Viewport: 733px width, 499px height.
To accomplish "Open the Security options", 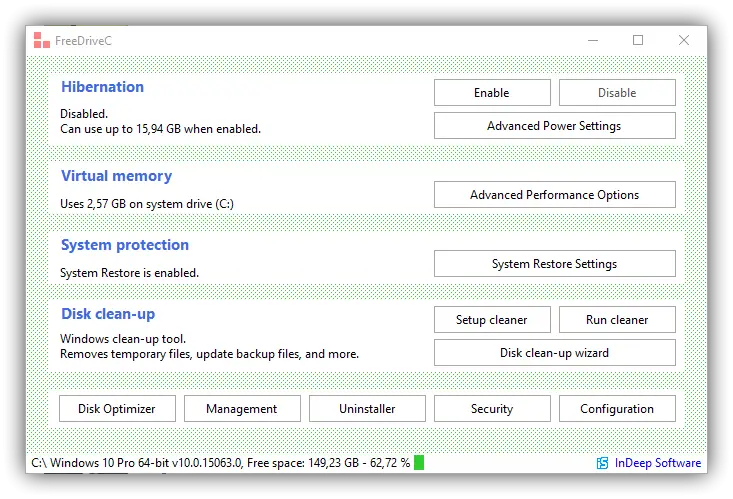I will 491,409.
